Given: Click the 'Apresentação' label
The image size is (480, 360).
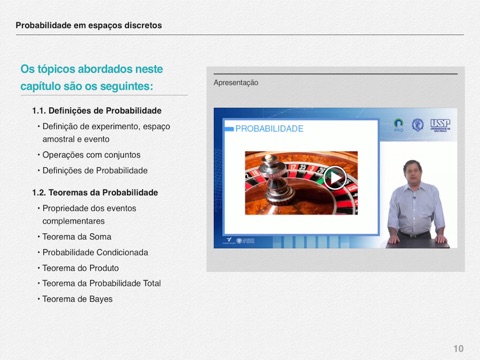Looking at the screenshot, I should 236,83.
